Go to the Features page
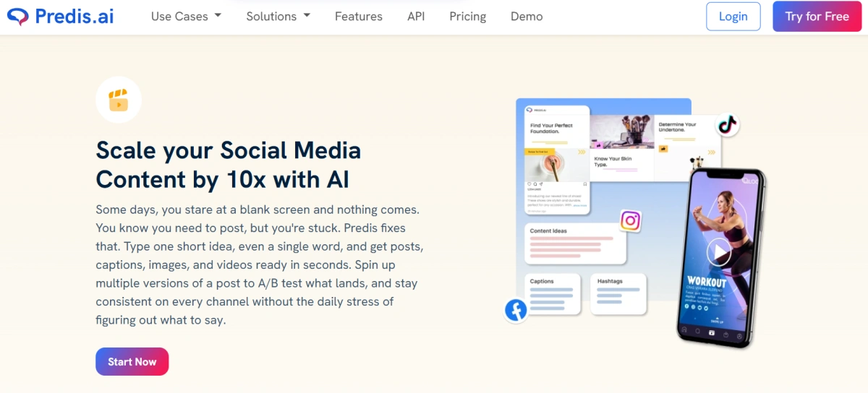The image size is (868, 393). click(358, 16)
